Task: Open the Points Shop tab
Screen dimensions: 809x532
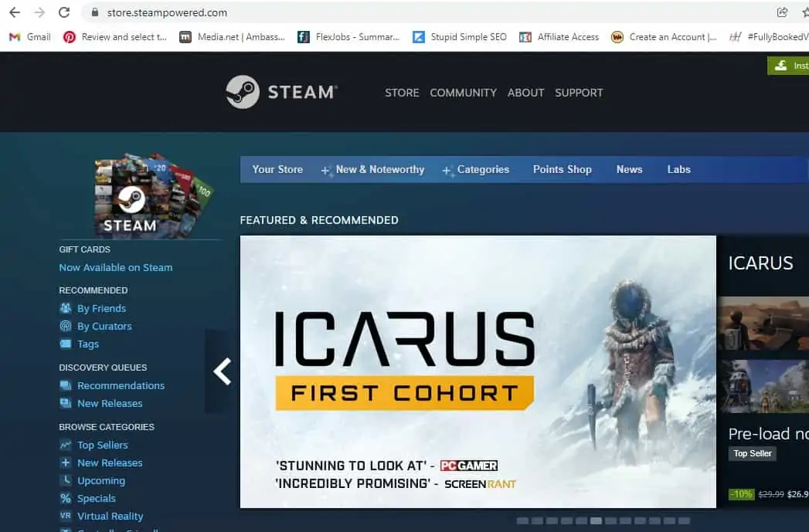Action: coord(563,169)
